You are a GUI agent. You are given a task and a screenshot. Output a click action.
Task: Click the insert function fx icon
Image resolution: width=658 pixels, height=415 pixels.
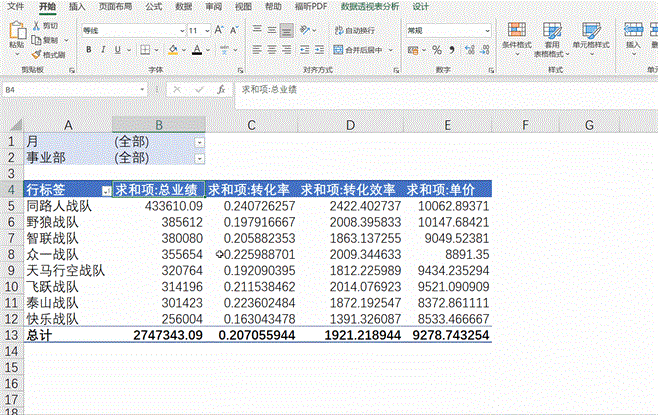221,89
